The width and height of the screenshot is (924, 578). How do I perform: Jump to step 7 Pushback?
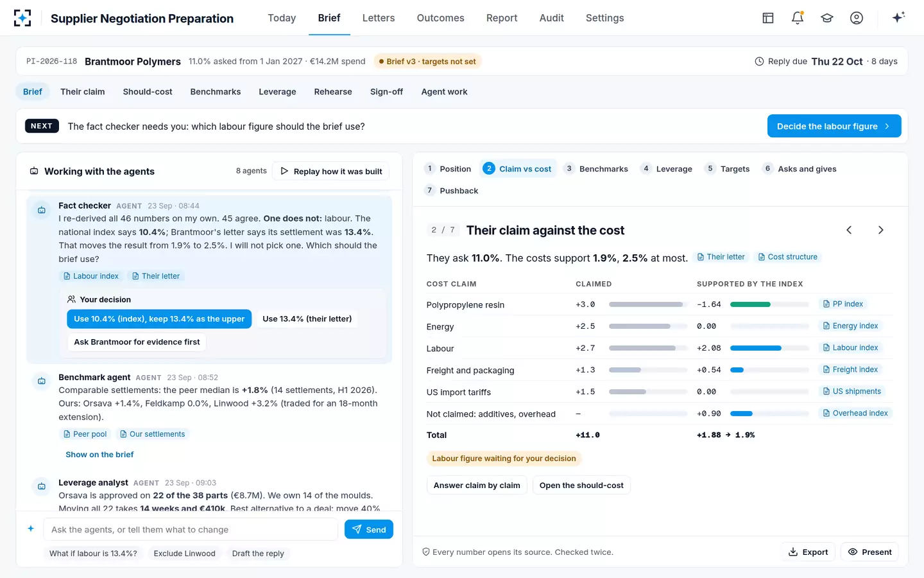click(452, 191)
